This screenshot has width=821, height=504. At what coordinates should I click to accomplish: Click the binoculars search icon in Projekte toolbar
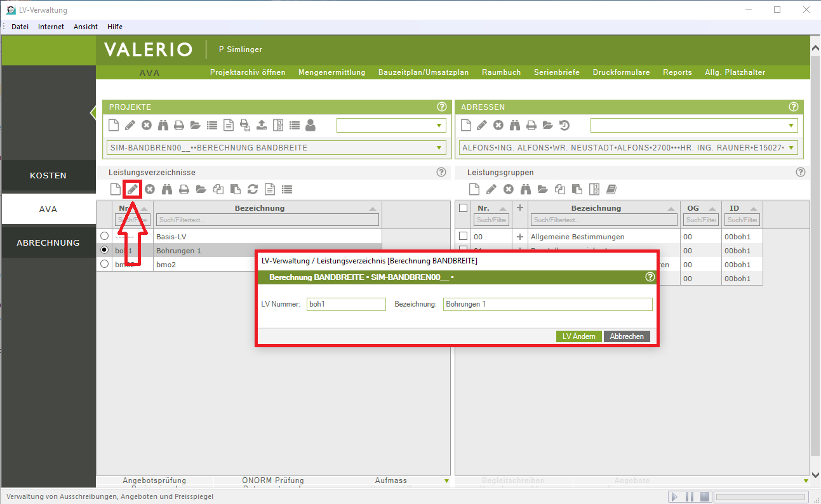163,125
